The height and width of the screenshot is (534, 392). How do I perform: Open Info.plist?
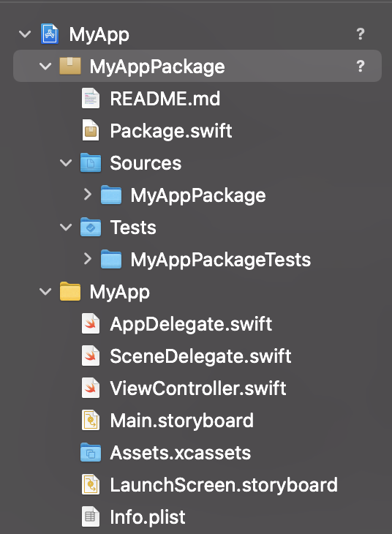(148, 518)
